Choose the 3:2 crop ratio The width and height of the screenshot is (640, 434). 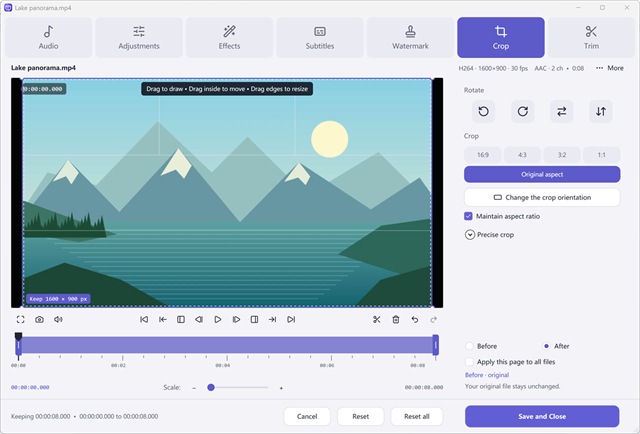click(562, 155)
